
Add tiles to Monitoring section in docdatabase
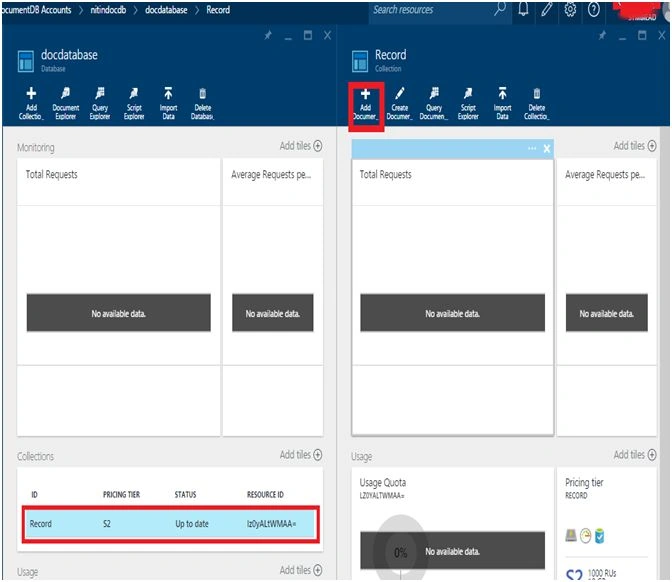[x=301, y=146]
